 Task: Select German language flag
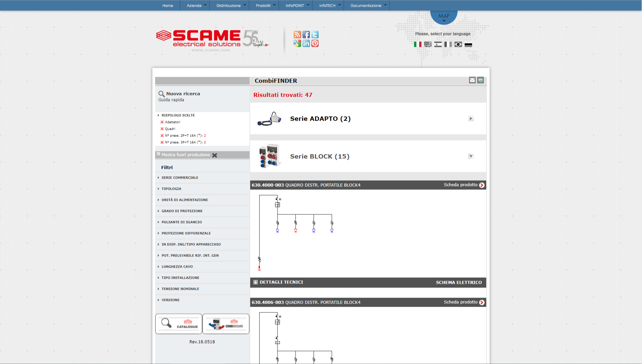[x=468, y=44]
